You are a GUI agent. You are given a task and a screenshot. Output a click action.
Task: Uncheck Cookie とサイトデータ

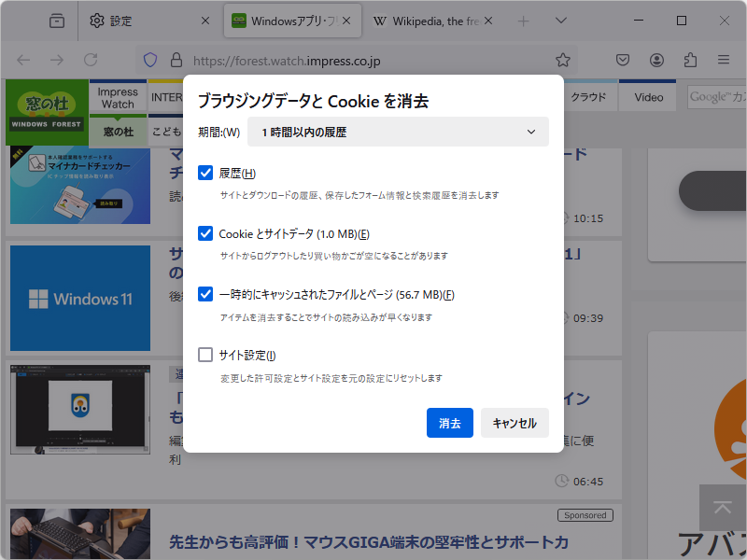(205, 233)
